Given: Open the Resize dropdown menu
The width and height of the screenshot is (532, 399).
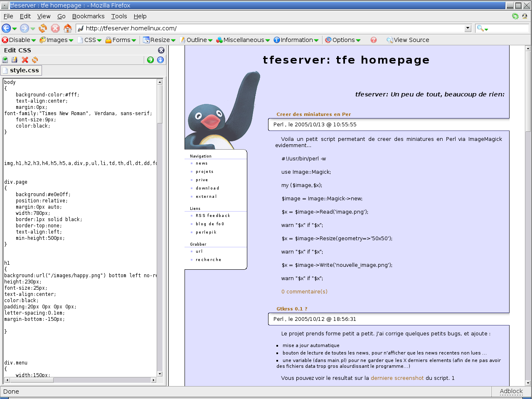Looking at the screenshot, I should point(159,40).
